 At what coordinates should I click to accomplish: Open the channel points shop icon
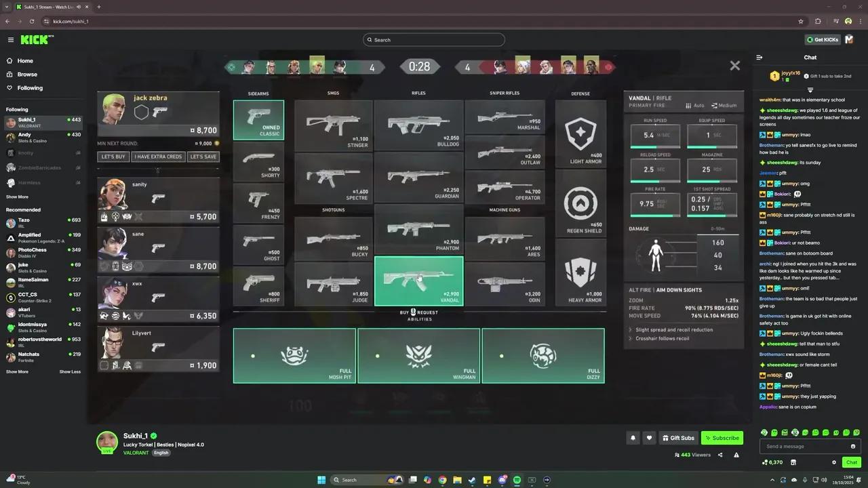793,462
